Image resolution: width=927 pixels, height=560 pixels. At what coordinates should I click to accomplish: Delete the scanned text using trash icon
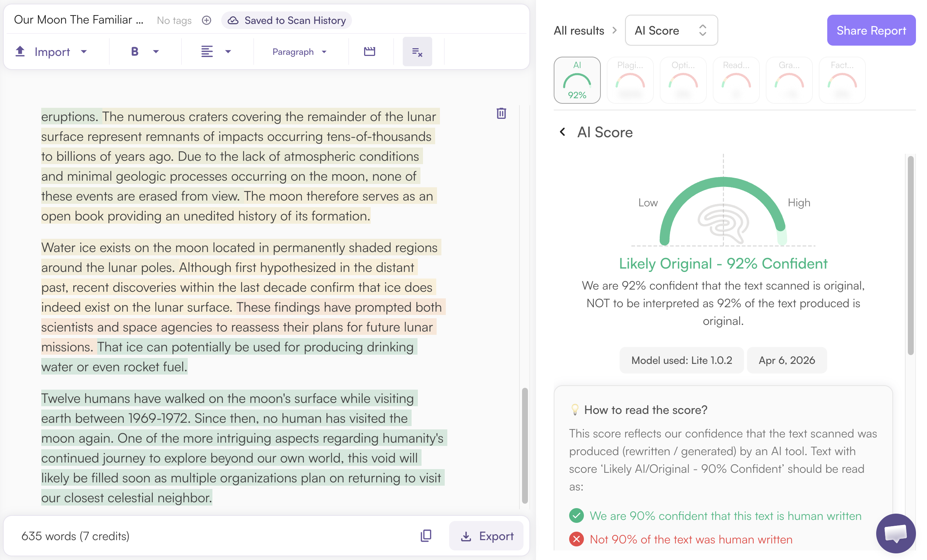[x=501, y=113]
